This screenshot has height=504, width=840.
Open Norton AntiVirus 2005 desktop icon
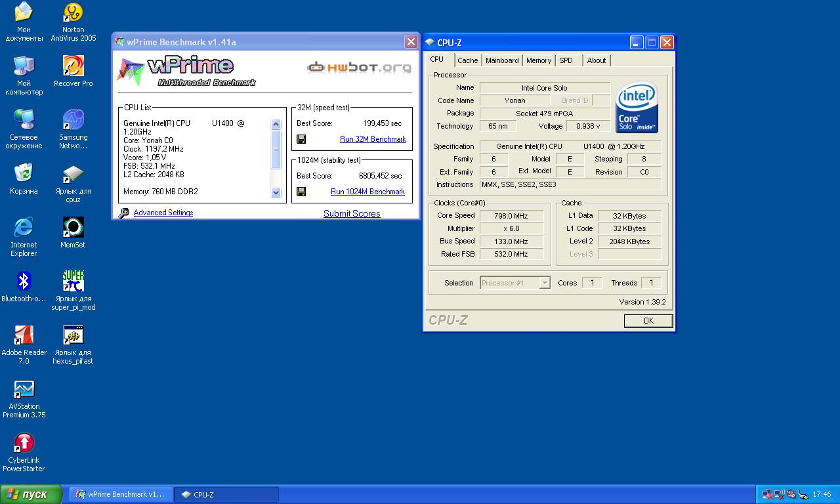73,22
